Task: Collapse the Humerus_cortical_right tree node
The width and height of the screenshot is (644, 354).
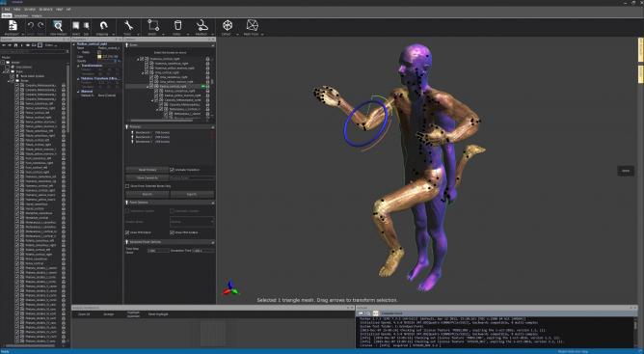Action: pos(138,59)
